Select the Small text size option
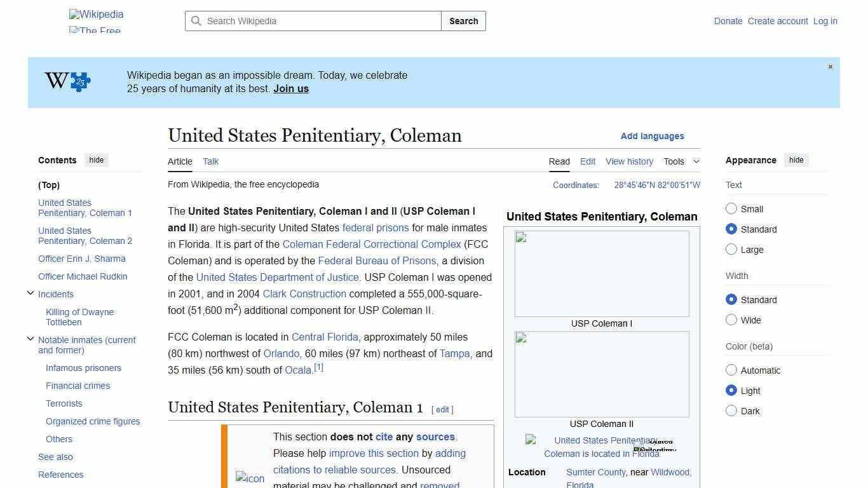Viewport: 868px width, 488px height. (731, 209)
